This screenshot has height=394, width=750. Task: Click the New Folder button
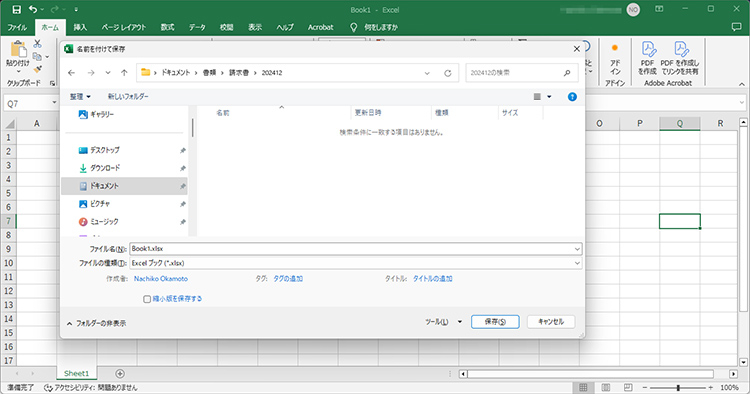(x=128, y=97)
